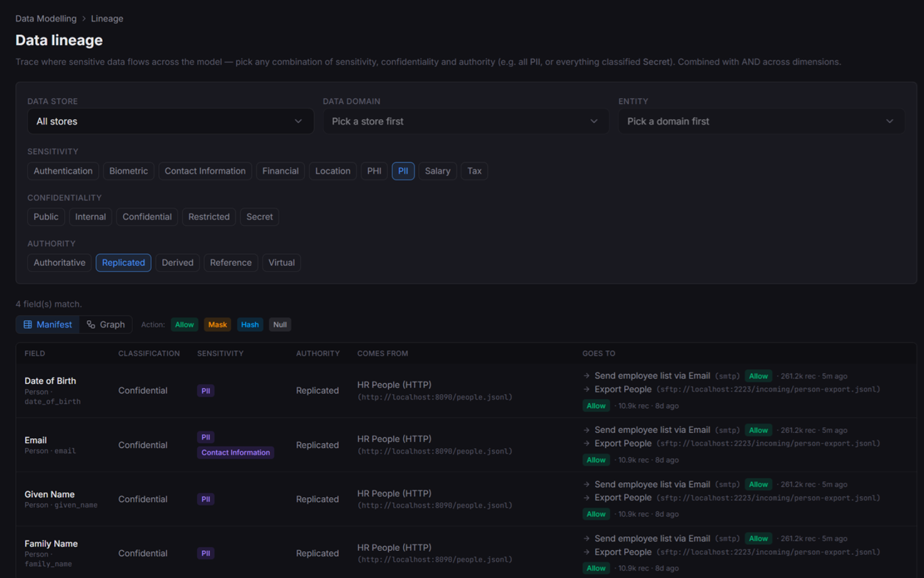Click HR People (HTTP) source in Given Name row
924x578 pixels.
coord(394,494)
